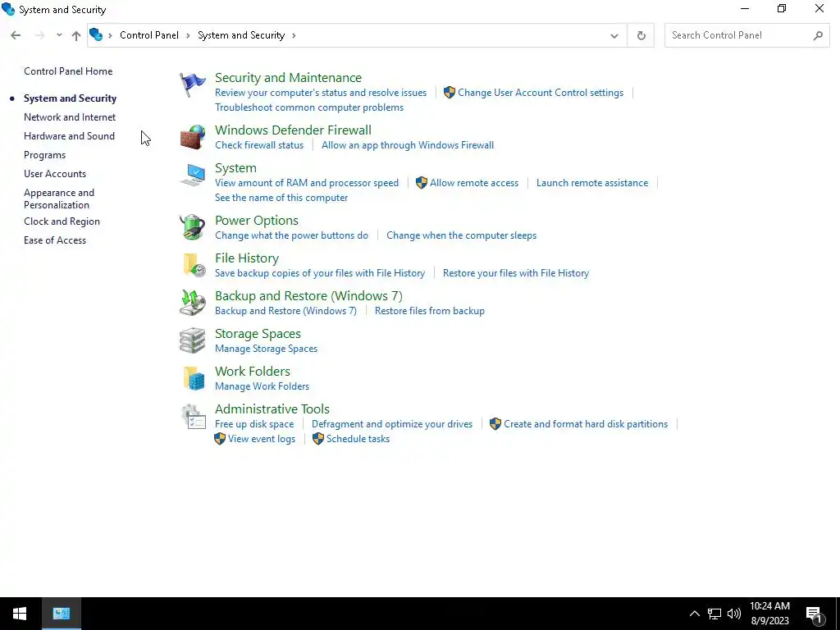Click Restore files from backup link
The image size is (840, 630).
430,311
